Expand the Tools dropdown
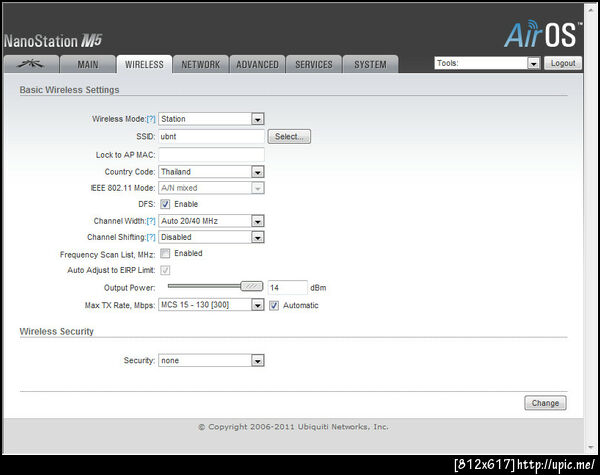This screenshot has height=475, width=600. [487, 63]
